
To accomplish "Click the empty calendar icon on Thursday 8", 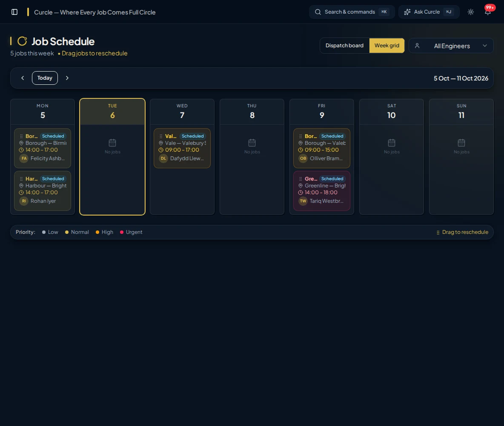I will (252, 143).
